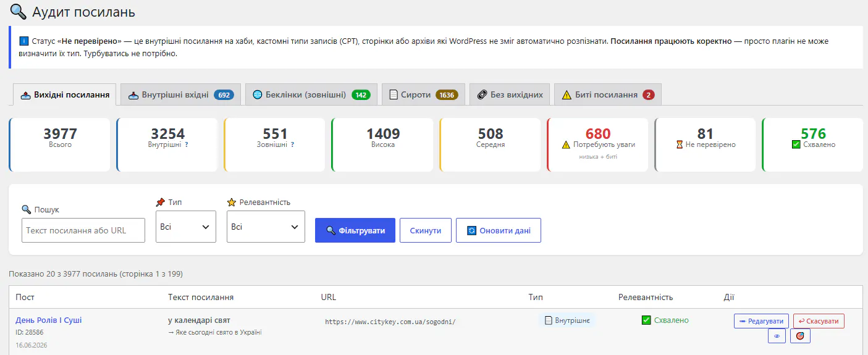The image size is (868, 355).
Task: Select the 508 Середня stat card
Action: point(491,144)
